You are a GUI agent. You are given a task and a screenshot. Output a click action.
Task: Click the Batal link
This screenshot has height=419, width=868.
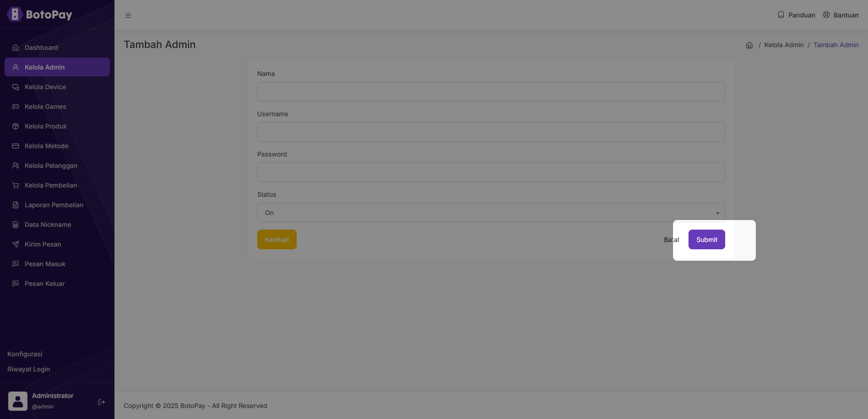[x=672, y=240]
